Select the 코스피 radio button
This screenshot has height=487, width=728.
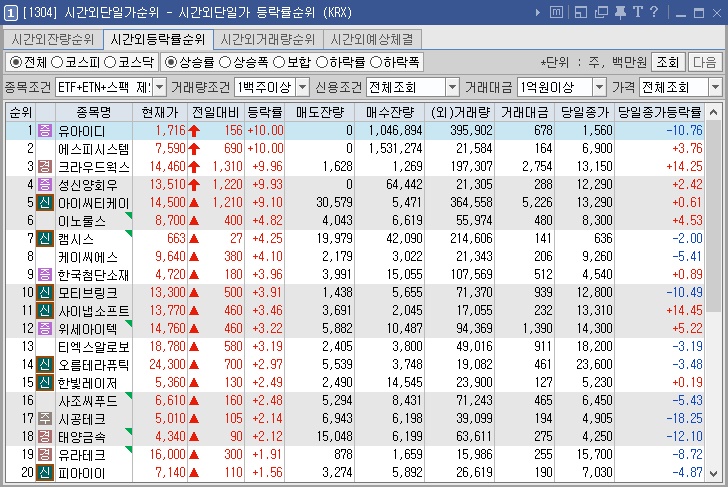tap(57, 62)
